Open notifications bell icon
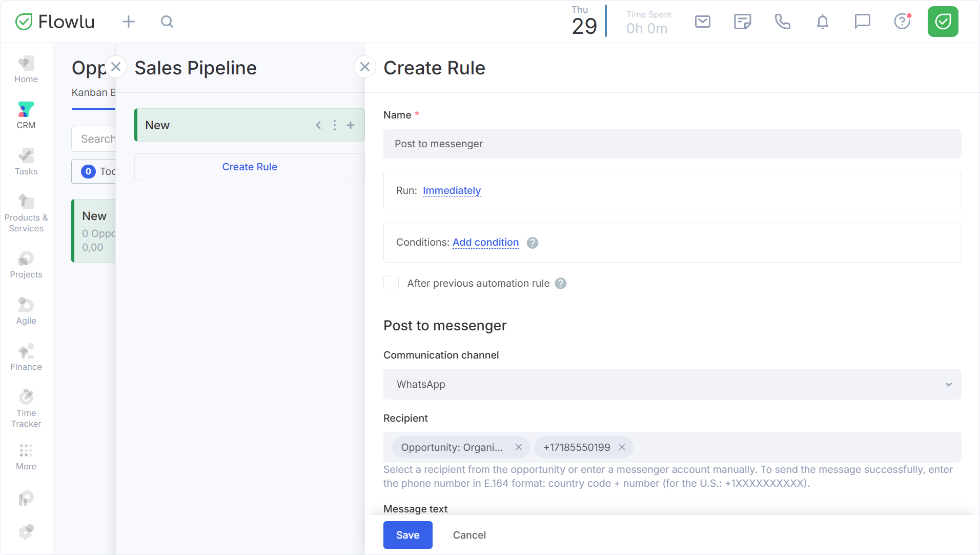Image resolution: width=980 pixels, height=555 pixels. 822,22
